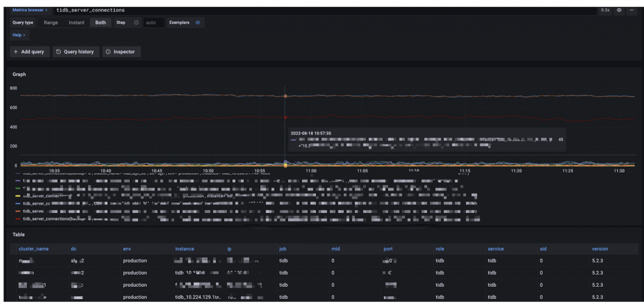
Task: Click the Step info icon
Action: coord(136,23)
